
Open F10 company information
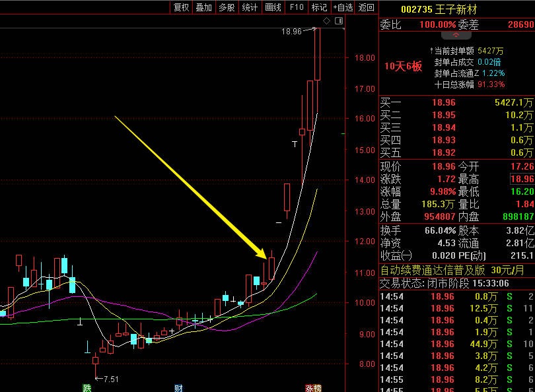297,7
